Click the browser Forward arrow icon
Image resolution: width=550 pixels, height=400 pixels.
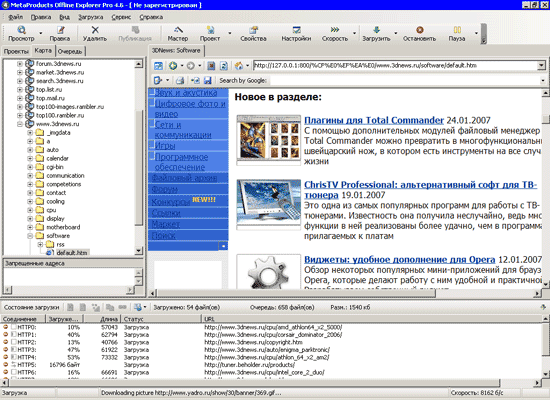(x=190, y=66)
